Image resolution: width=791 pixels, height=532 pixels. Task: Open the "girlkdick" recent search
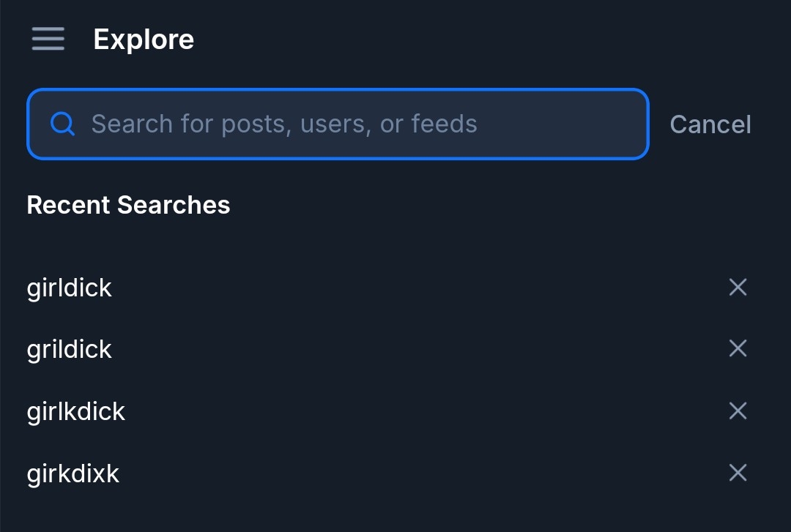(x=76, y=412)
